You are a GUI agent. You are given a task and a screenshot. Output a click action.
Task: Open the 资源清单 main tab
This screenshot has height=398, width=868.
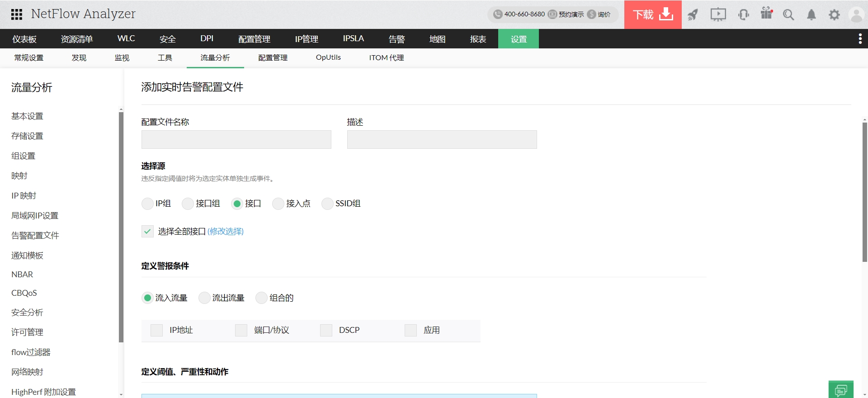(x=77, y=39)
